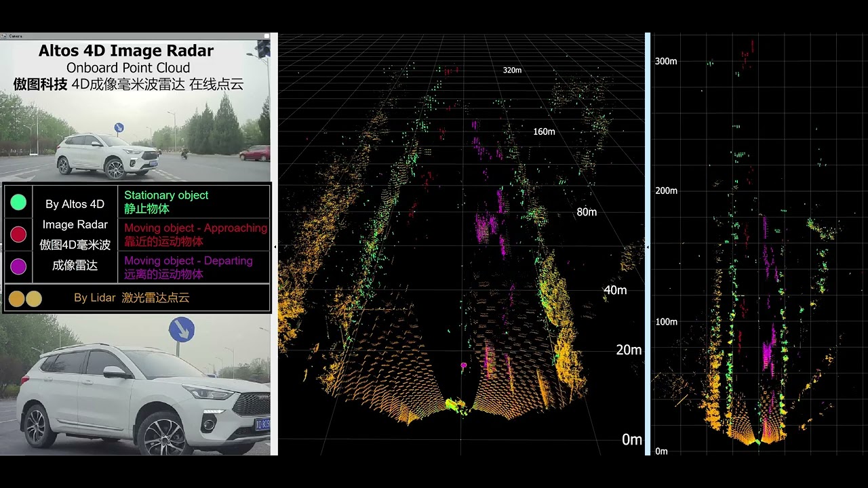The image size is (868, 488).
Task: Click the 'Altos 4D Image Radar' heading
Action: click(126, 51)
